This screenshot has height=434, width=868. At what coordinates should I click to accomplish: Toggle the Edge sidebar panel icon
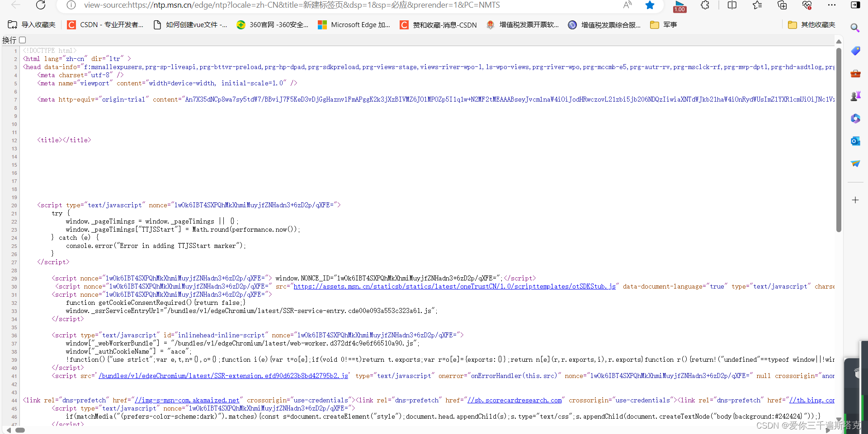coord(855,5)
